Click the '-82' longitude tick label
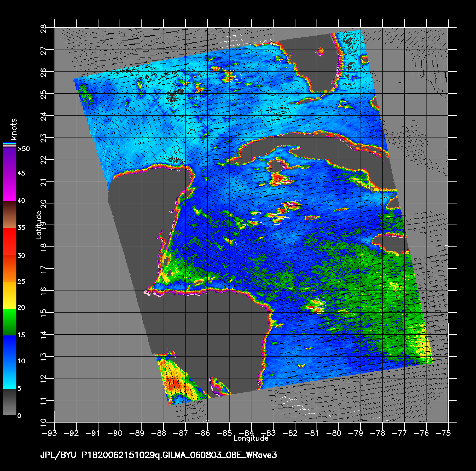 [x=290, y=433]
